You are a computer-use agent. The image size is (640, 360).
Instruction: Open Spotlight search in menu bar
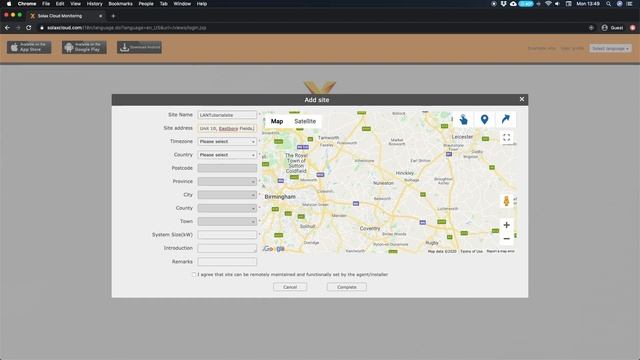pos(609,4)
